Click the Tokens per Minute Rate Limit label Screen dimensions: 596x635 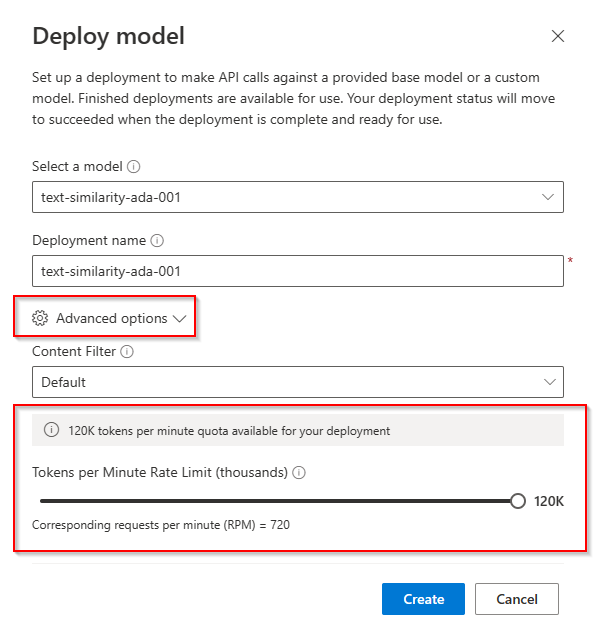(x=160, y=473)
